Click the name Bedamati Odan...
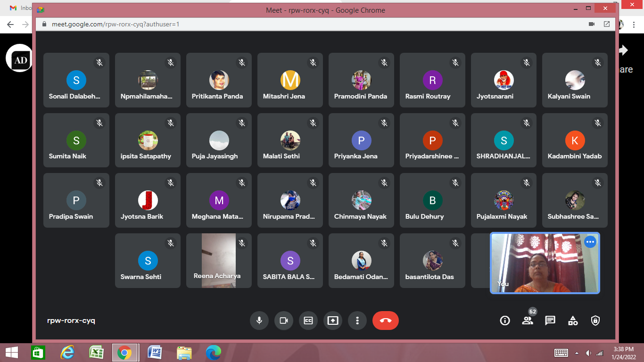This screenshot has height=362, width=644. click(x=361, y=277)
